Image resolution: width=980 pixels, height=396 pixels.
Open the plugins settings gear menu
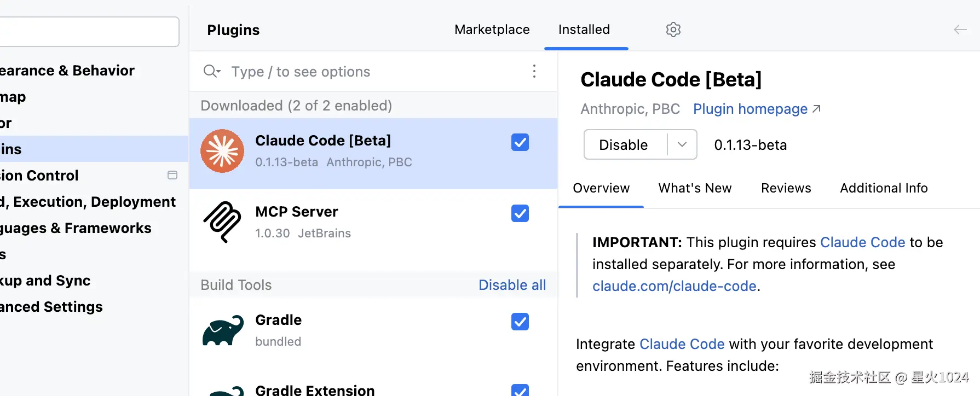point(673,30)
